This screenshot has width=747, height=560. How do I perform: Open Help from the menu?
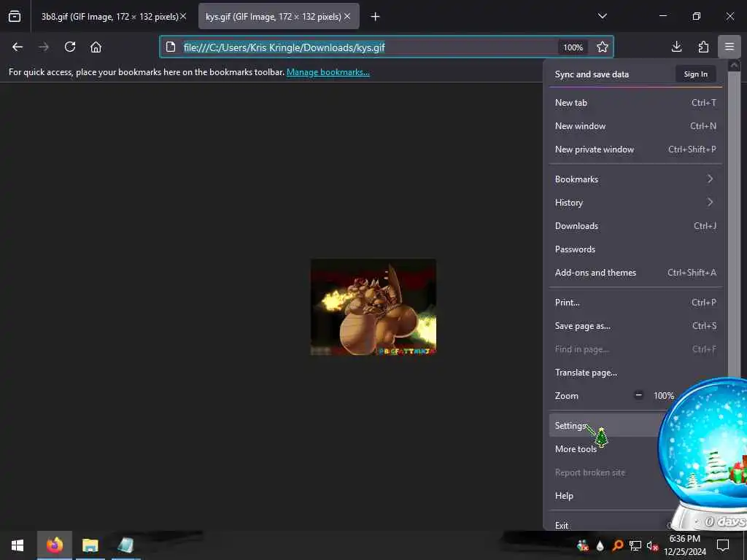coord(610,495)
